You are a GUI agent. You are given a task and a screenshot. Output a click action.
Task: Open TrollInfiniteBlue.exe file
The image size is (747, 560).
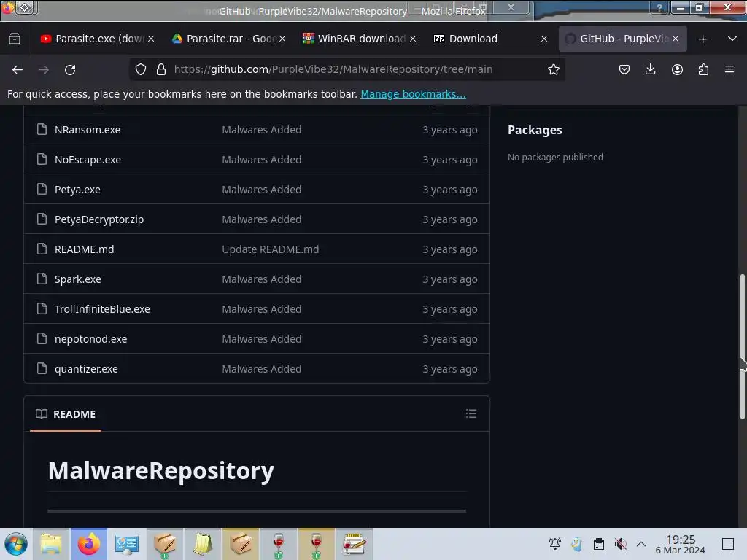[102, 309]
